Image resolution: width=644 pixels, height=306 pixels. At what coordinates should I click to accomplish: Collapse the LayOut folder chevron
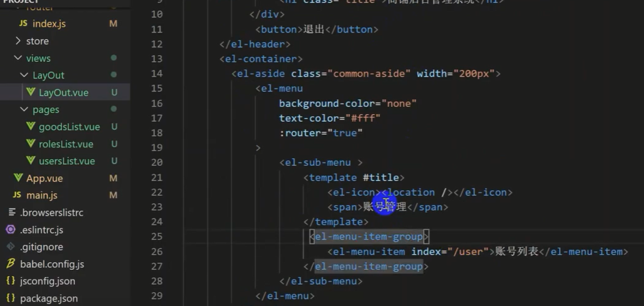pos(24,75)
